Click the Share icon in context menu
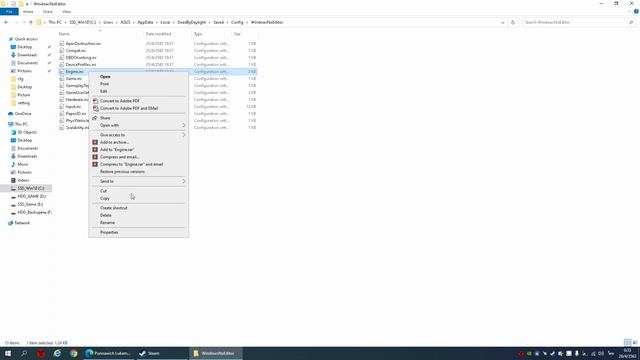Viewport: 640px width, 360px height. [x=95, y=118]
